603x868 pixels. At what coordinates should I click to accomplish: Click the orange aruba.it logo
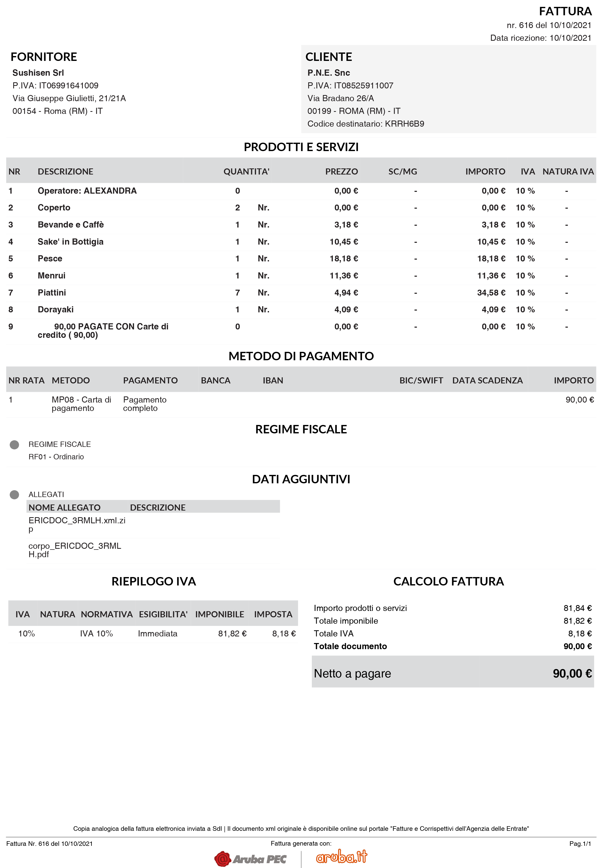pos(341,856)
